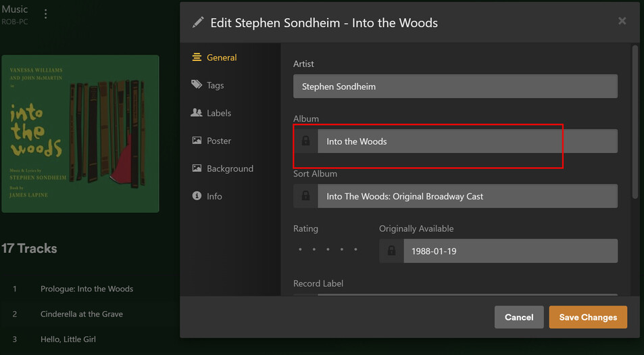Click the dialog's vertical scrollbar

click(x=635, y=122)
